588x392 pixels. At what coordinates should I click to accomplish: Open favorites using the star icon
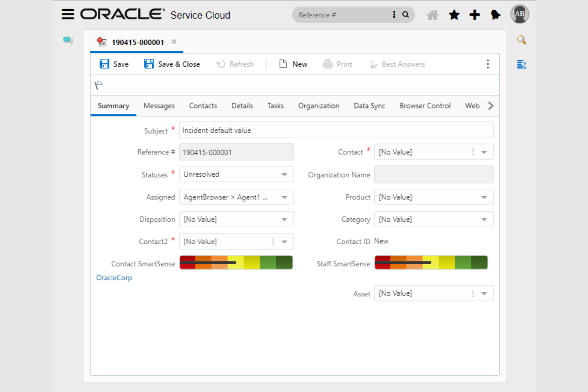[x=454, y=14]
